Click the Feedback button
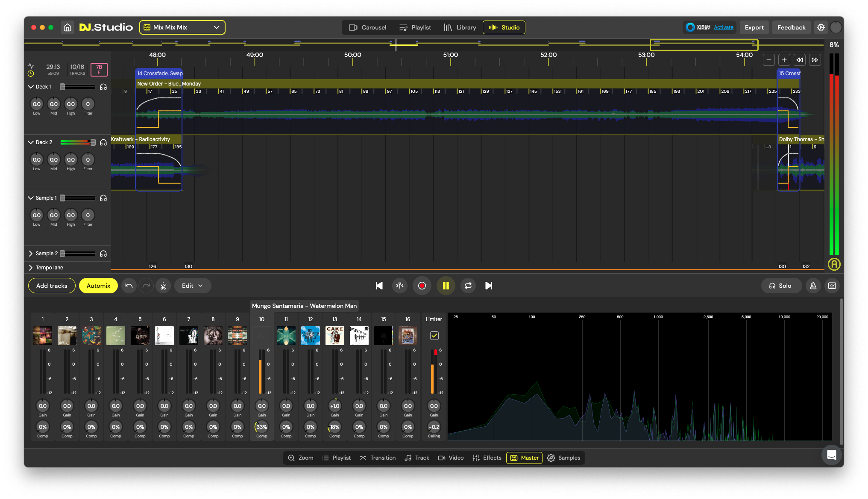868x499 pixels. tap(791, 27)
